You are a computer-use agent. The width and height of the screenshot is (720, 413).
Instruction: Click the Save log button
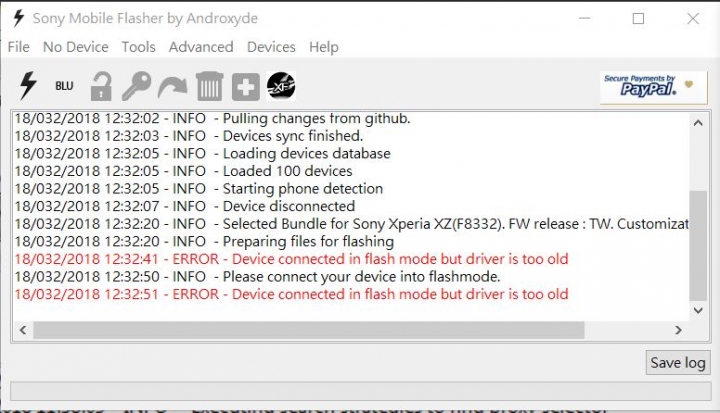[678, 362]
